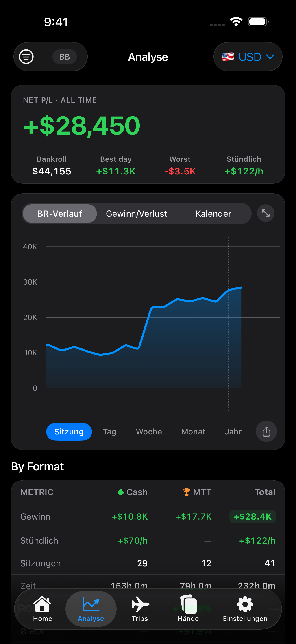Open the Trips airplane tab

(x=140, y=609)
